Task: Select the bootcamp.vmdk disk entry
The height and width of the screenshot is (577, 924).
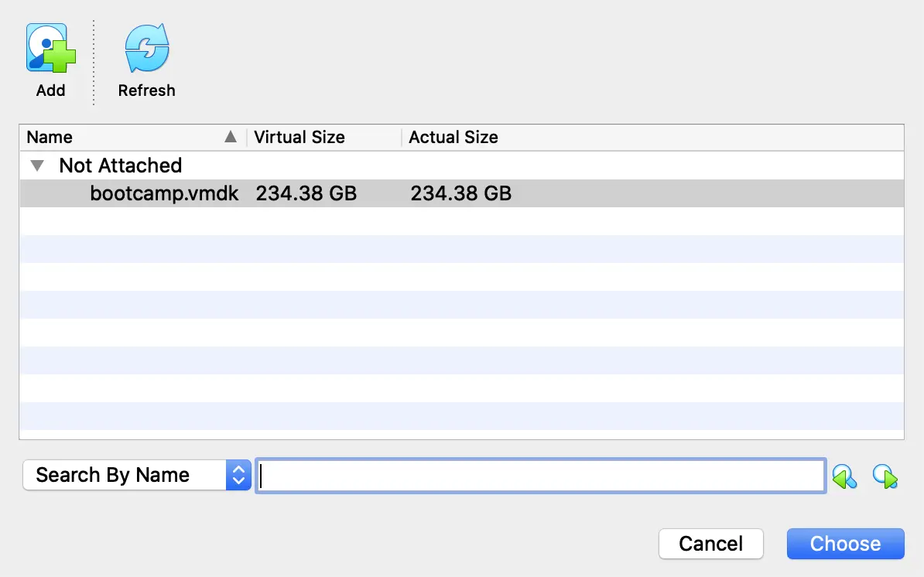Action: coord(164,193)
